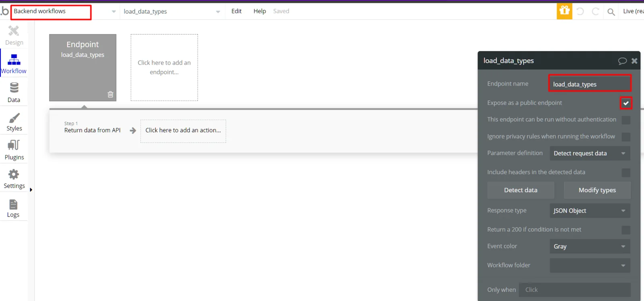The height and width of the screenshot is (301, 644).
Task: Open Event color Gray selector
Action: click(590, 246)
